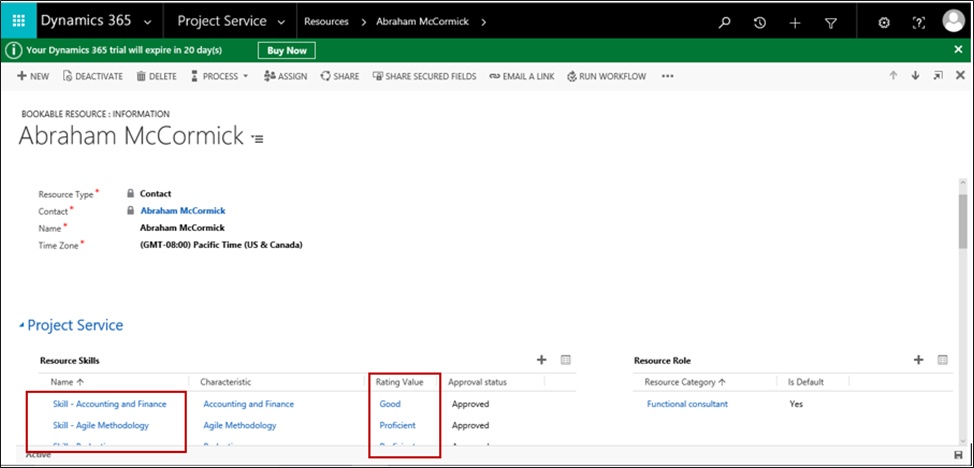Open the user profile avatar
This screenshot has height=468, width=974.
coord(954,21)
